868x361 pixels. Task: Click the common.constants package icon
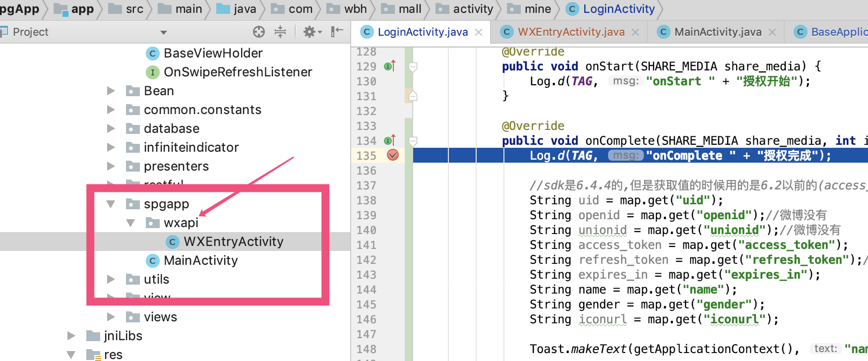[132, 110]
